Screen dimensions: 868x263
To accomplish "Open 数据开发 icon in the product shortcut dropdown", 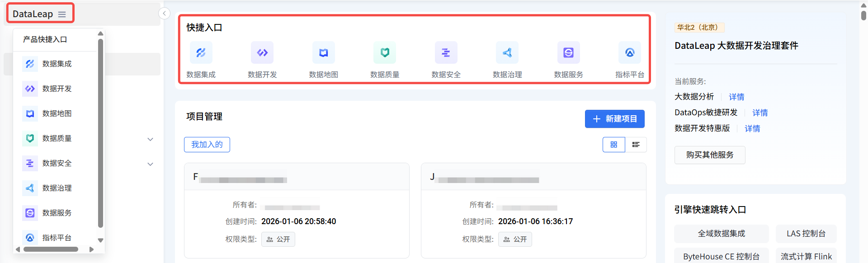I will click(30, 89).
